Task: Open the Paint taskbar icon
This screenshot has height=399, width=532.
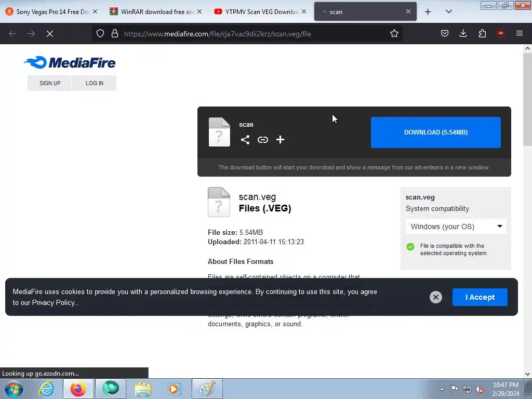Action: pyautogui.click(x=207, y=389)
